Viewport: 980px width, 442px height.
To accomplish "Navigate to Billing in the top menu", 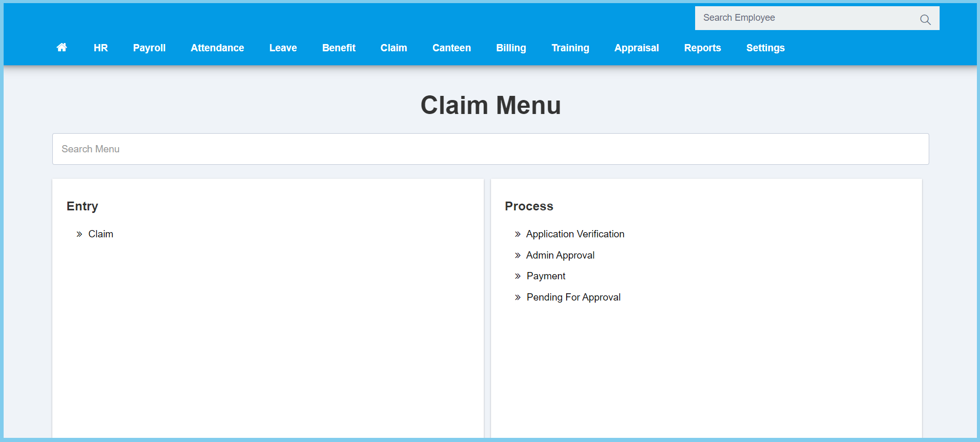I will point(511,48).
